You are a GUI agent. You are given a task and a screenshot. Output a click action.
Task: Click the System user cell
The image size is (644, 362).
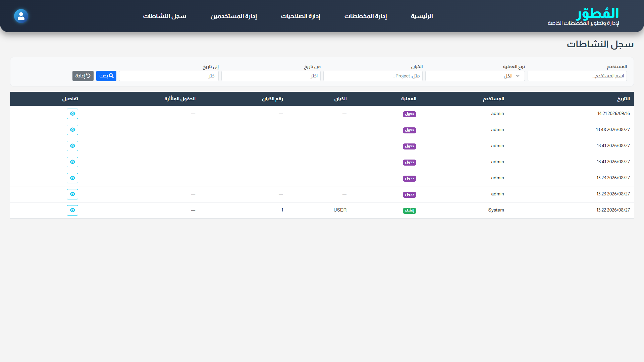click(x=496, y=210)
